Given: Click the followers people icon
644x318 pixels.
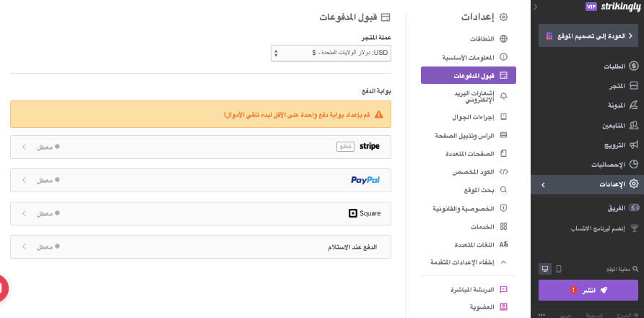Looking at the screenshot, I should (x=634, y=125).
